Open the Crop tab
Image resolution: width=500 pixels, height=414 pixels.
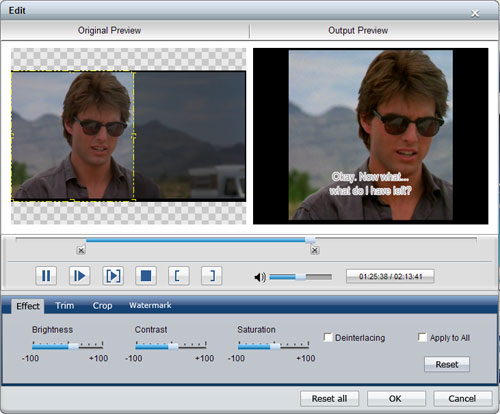[102, 305]
